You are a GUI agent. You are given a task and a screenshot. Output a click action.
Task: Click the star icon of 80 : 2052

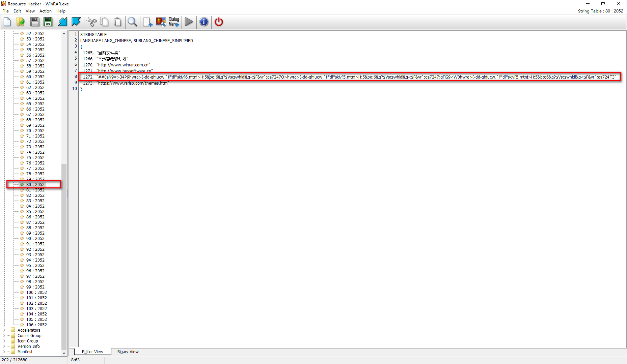tap(22, 184)
